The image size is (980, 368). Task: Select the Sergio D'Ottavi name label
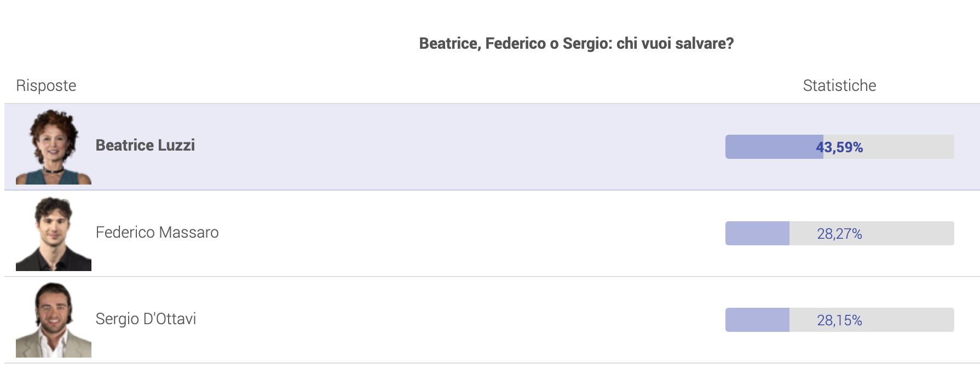[146, 319]
